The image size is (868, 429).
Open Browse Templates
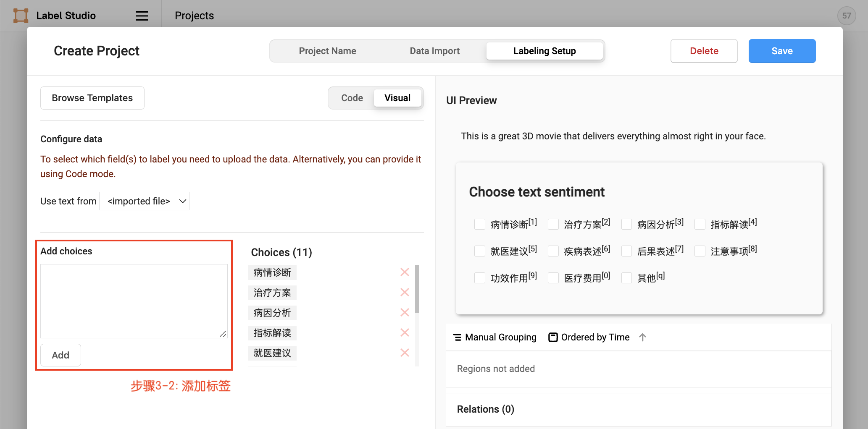pos(92,98)
